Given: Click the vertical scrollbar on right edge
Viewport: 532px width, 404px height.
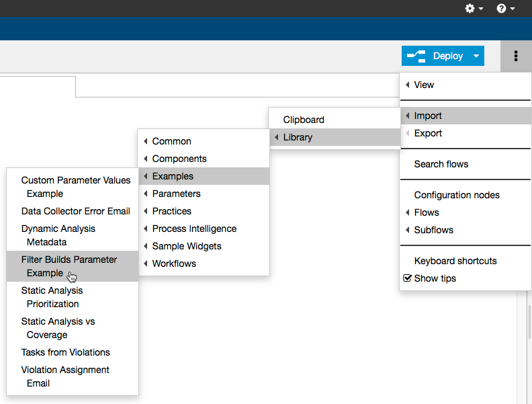Looking at the screenshot, I should coord(529,322).
